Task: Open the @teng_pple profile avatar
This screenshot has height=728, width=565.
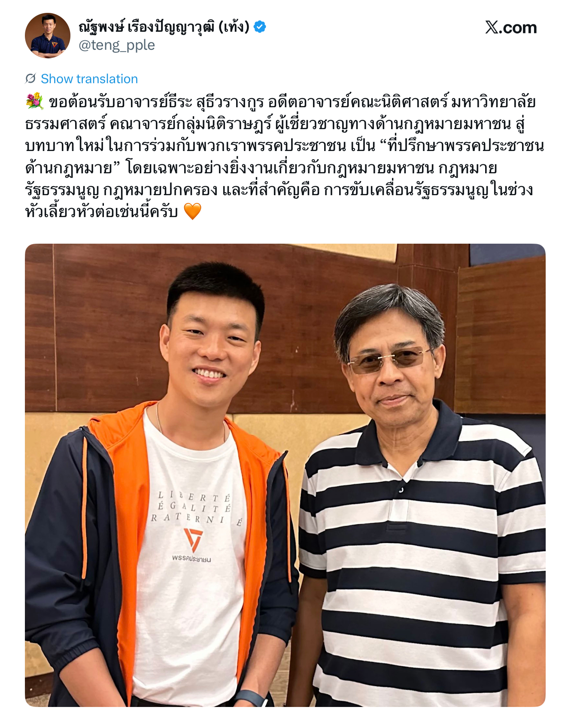Action: (x=48, y=36)
